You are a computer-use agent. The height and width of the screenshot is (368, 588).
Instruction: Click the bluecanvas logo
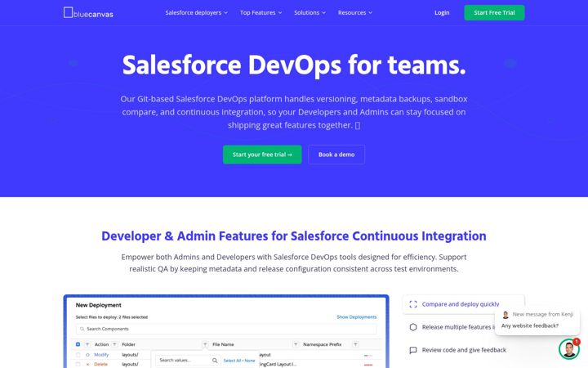click(88, 13)
